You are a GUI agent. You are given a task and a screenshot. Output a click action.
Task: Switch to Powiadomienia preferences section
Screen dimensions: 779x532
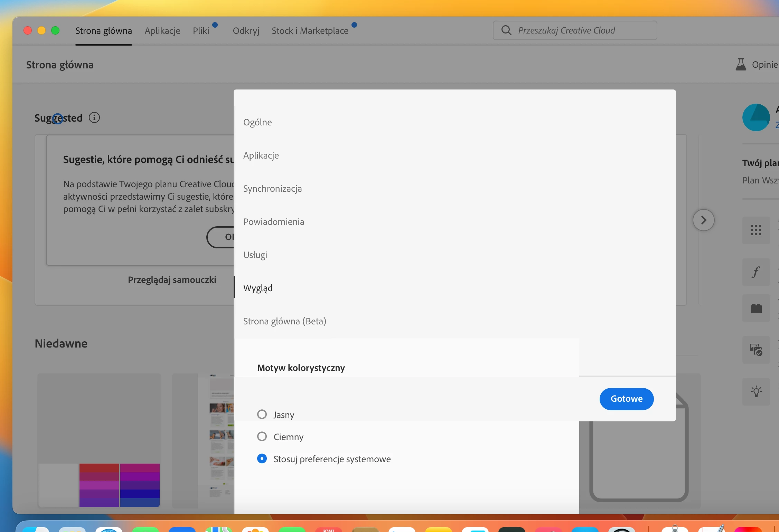pyautogui.click(x=273, y=222)
